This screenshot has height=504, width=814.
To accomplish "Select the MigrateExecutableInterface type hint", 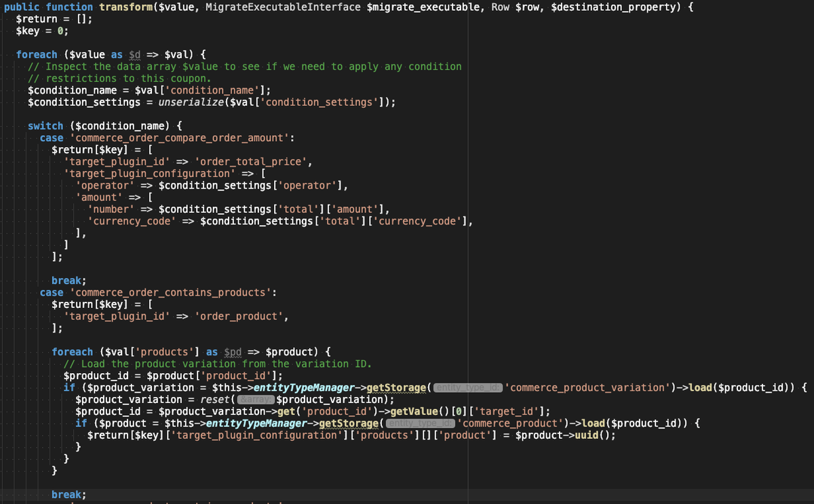I will click(283, 7).
